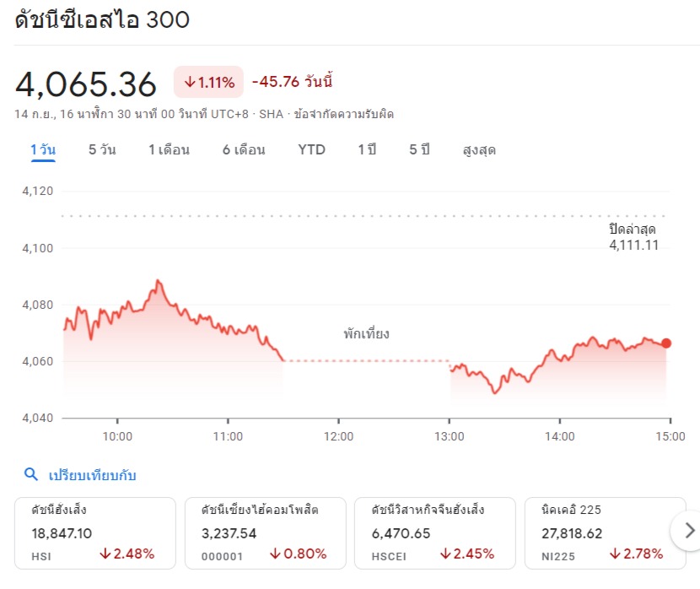Open the ข้อจำกัดความรับผิด disclaimer link
This screenshot has width=700, height=589.
click(x=343, y=114)
